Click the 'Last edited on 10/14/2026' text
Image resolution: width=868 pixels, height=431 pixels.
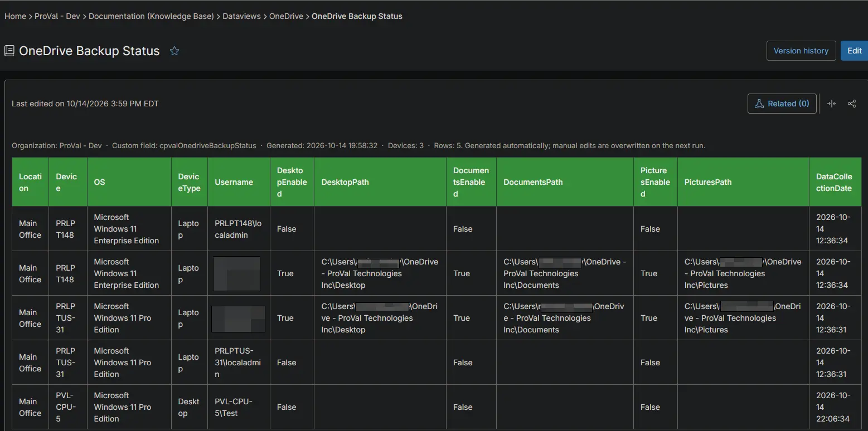point(85,104)
